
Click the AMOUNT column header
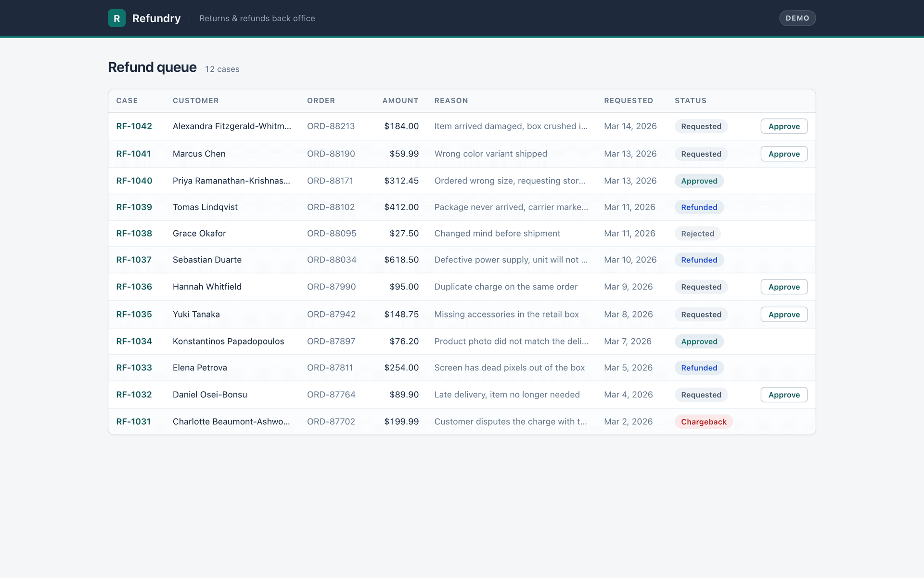(x=400, y=101)
